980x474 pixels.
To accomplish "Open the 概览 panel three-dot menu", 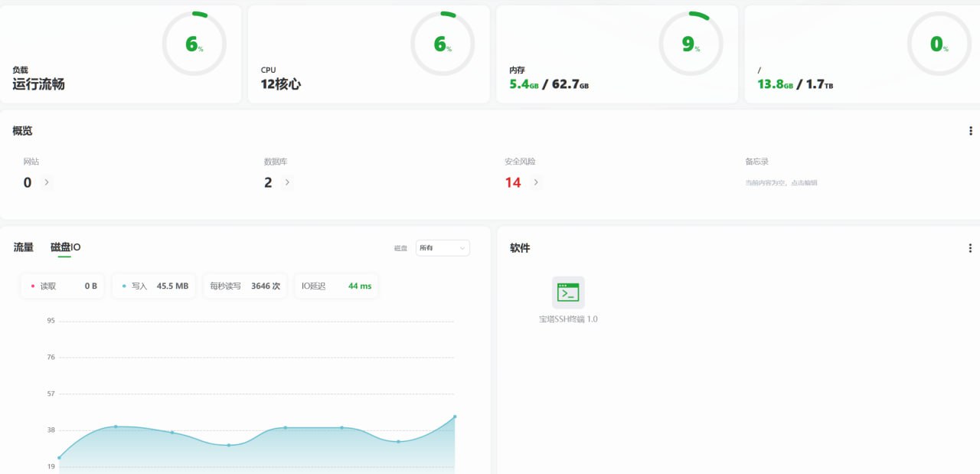I will point(971,131).
